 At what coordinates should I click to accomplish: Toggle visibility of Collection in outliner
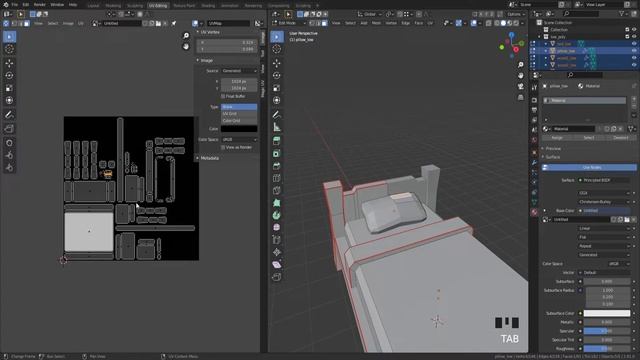[634, 30]
